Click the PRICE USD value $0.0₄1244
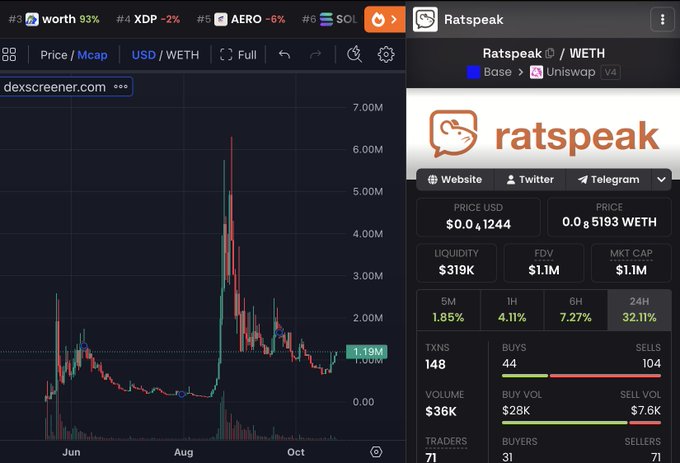Screen dimensions: 680x463 478,225
